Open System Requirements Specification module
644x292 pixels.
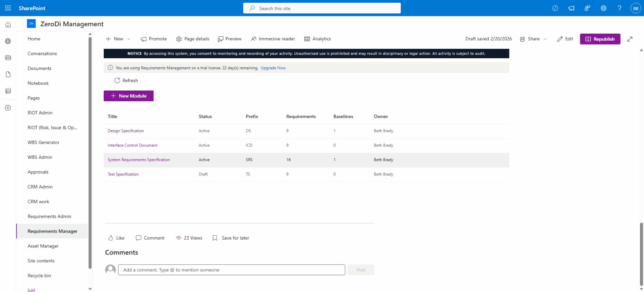coord(139,160)
